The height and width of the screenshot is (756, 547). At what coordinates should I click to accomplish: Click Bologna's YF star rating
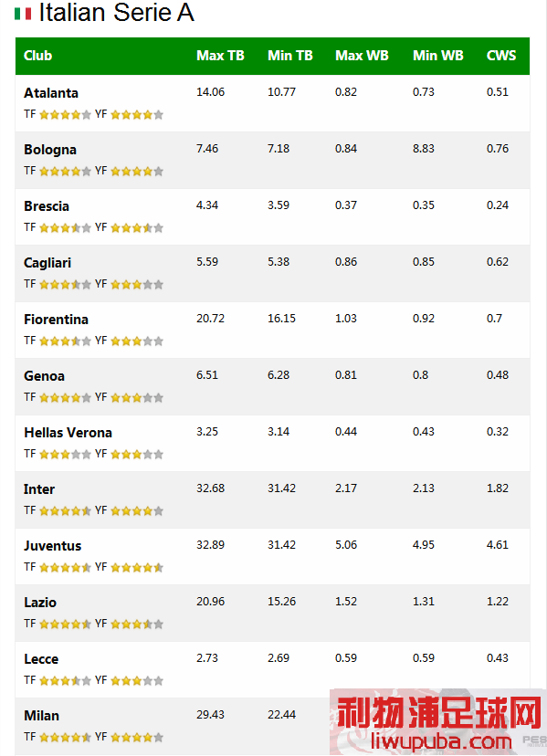[x=137, y=171]
